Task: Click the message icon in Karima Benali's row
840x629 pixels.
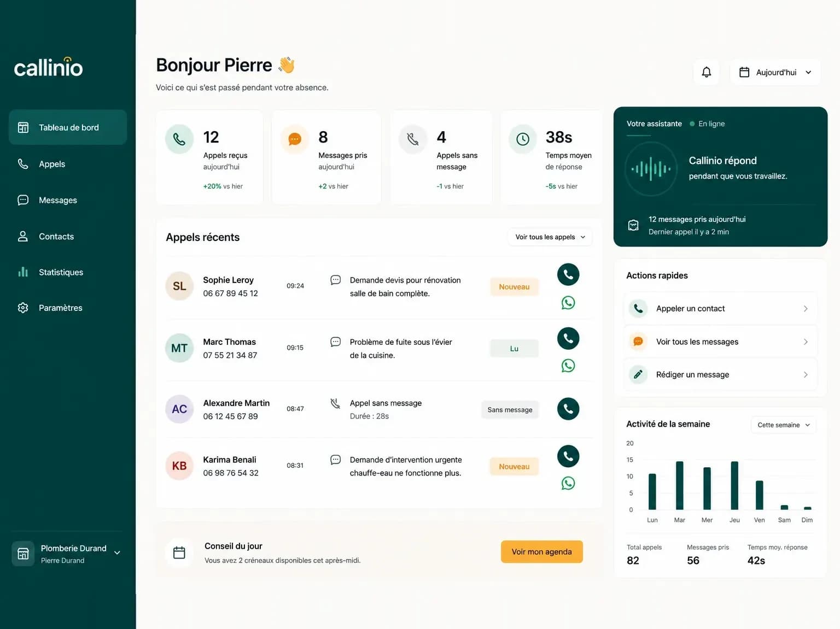Action: coord(336,460)
